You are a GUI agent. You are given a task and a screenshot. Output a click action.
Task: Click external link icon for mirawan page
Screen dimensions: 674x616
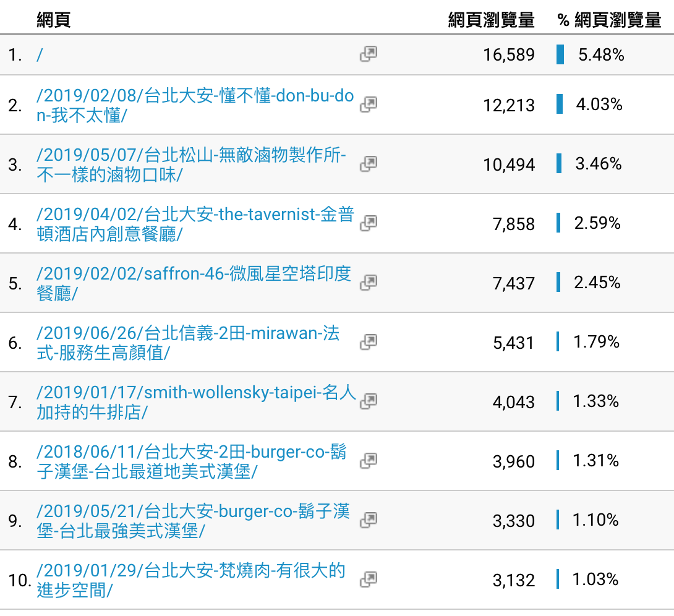(369, 342)
